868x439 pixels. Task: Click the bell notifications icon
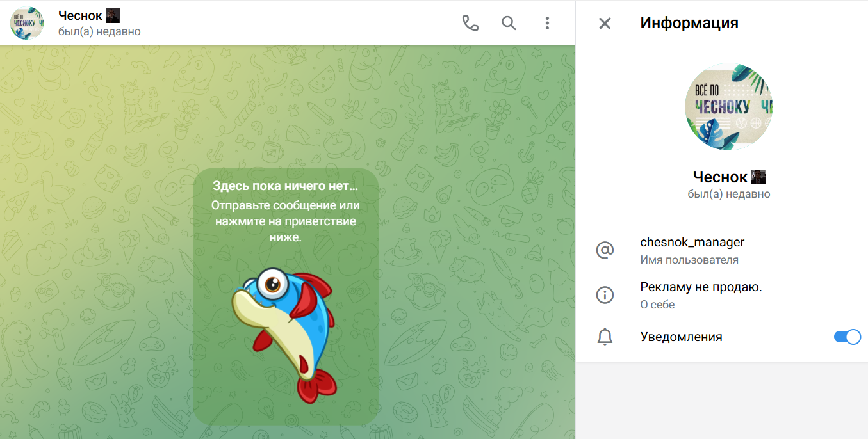(x=605, y=337)
